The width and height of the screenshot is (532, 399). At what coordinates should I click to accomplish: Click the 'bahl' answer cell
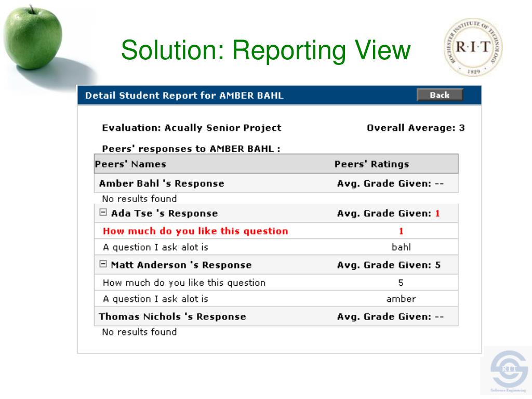point(402,247)
